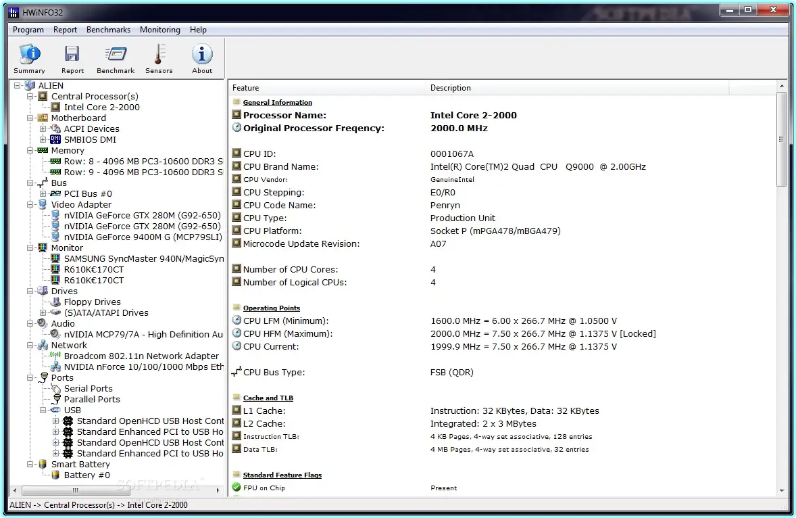Click the Description column header

click(578, 88)
